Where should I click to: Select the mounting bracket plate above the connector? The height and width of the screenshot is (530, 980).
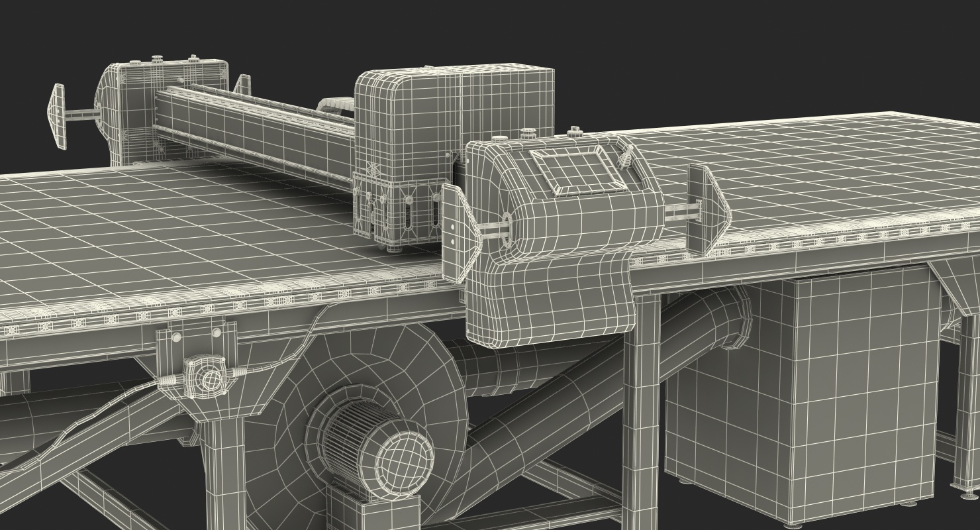197,342
